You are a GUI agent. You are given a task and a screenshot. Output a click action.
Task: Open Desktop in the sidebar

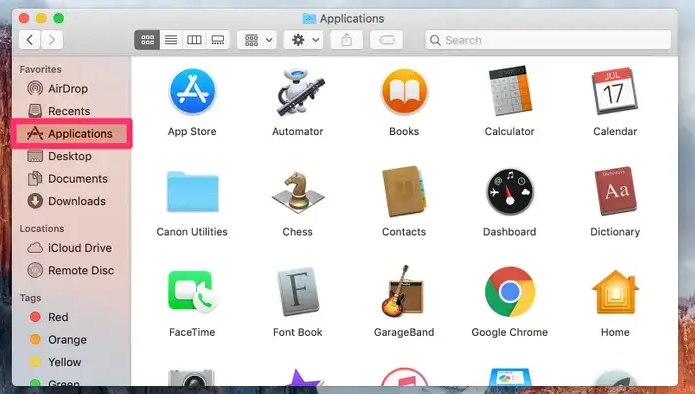71,156
